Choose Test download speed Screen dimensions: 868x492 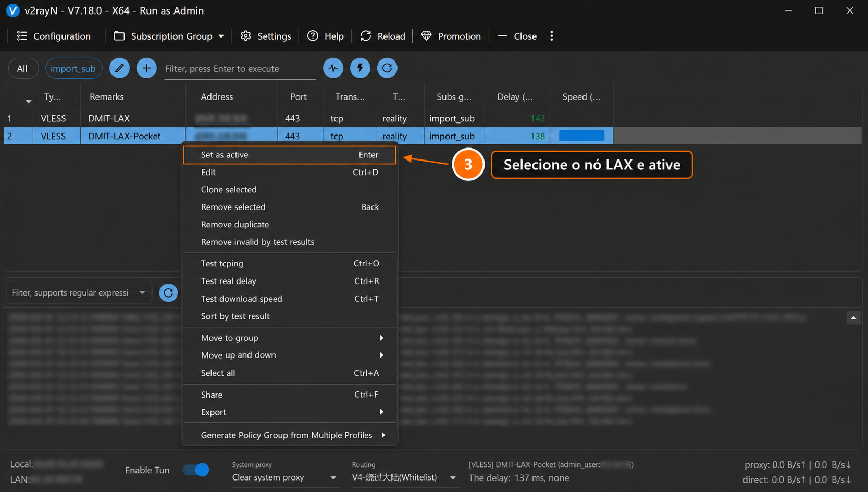pos(290,299)
